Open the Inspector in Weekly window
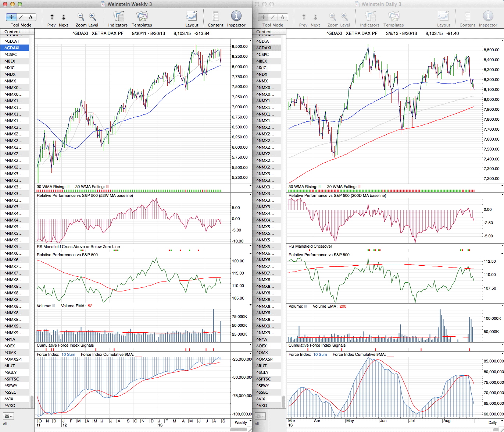 (x=236, y=16)
